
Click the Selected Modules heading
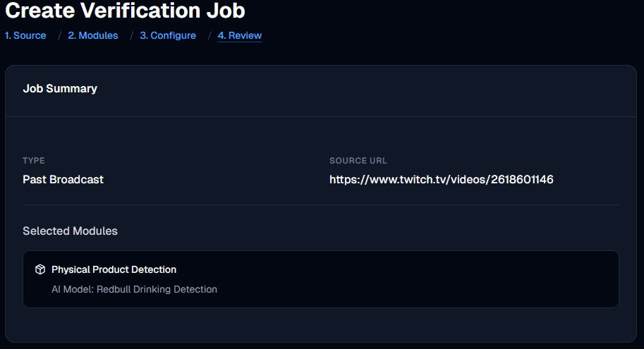click(x=70, y=231)
